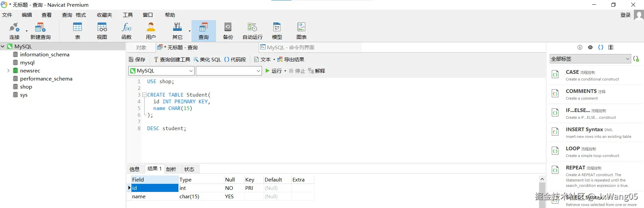This screenshot has width=644, height=208.
Task: Open the 用户 users section
Action: click(x=151, y=31)
